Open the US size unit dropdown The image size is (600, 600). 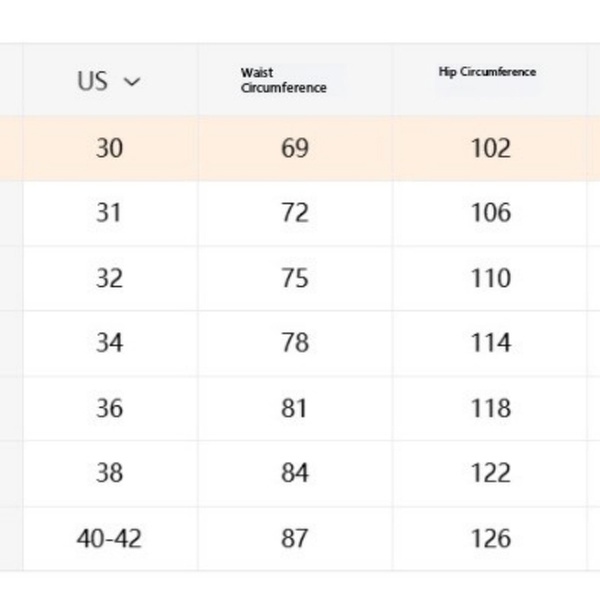click(110, 82)
